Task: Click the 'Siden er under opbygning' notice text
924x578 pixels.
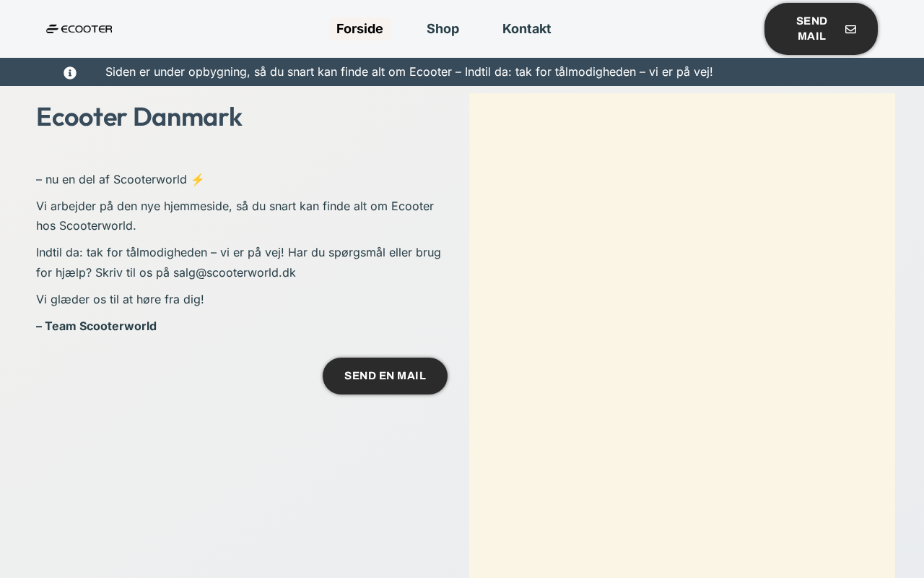Action: point(409,72)
